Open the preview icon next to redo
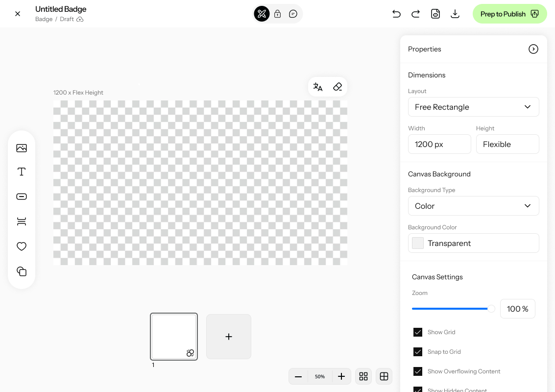555x392 pixels. [x=435, y=14]
